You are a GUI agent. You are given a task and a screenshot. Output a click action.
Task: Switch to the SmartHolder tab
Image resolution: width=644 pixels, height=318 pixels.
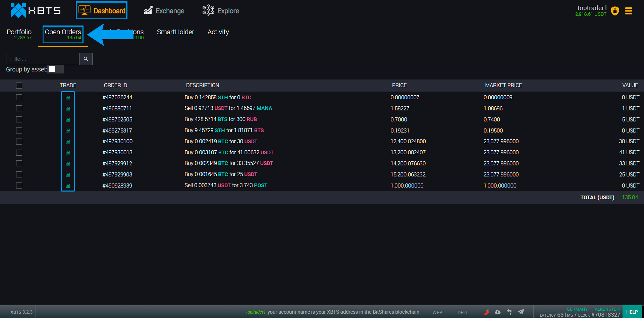175,32
